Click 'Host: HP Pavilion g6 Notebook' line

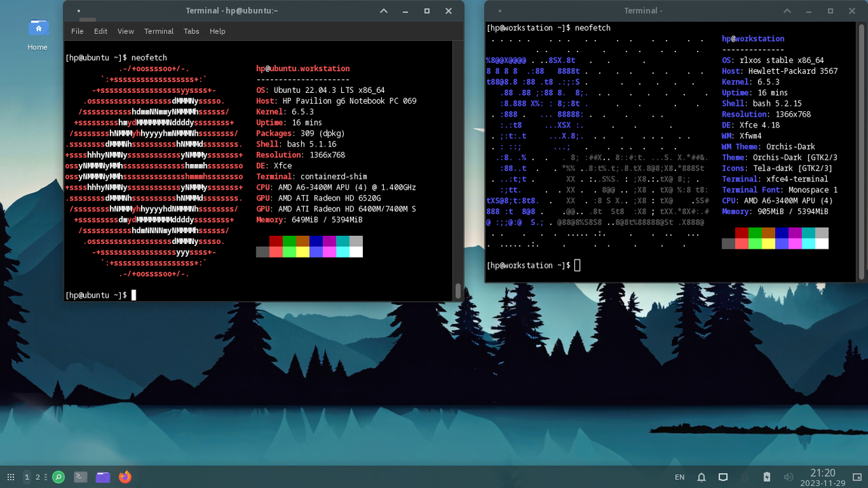click(336, 101)
